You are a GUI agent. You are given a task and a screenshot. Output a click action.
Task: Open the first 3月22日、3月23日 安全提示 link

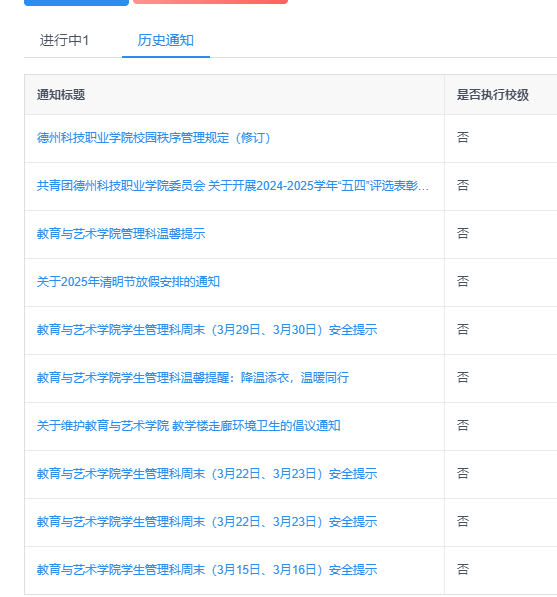point(207,474)
